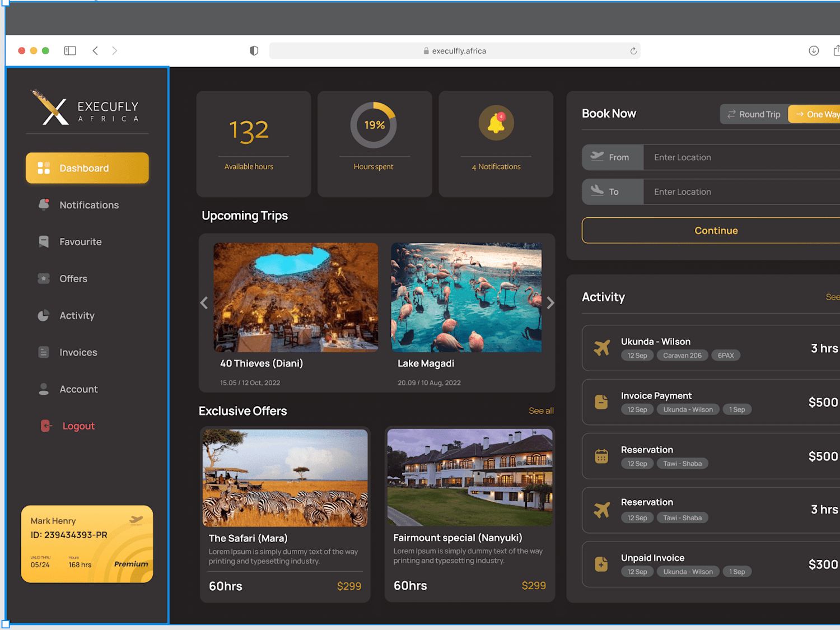Reload the page
This screenshot has height=630, width=840.
pos(633,51)
